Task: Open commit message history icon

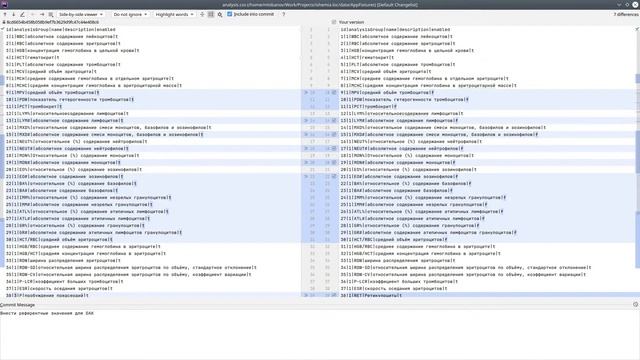Action: [x=636, y=304]
